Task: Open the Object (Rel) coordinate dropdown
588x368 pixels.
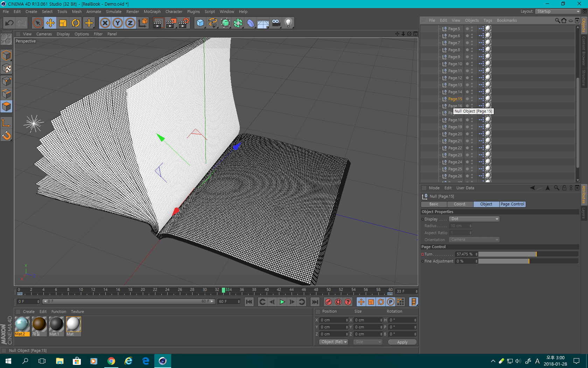Action: pos(334,342)
